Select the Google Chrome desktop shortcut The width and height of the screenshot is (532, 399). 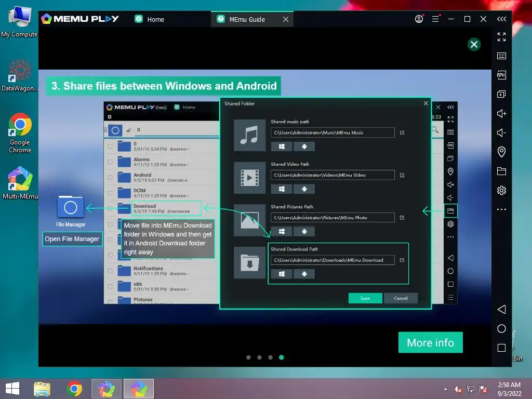coord(20,134)
